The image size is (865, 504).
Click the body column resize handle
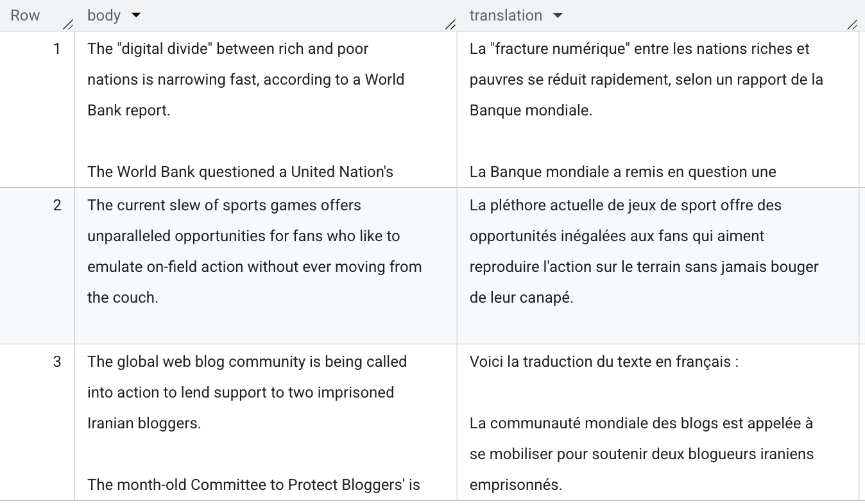(450, 24)
